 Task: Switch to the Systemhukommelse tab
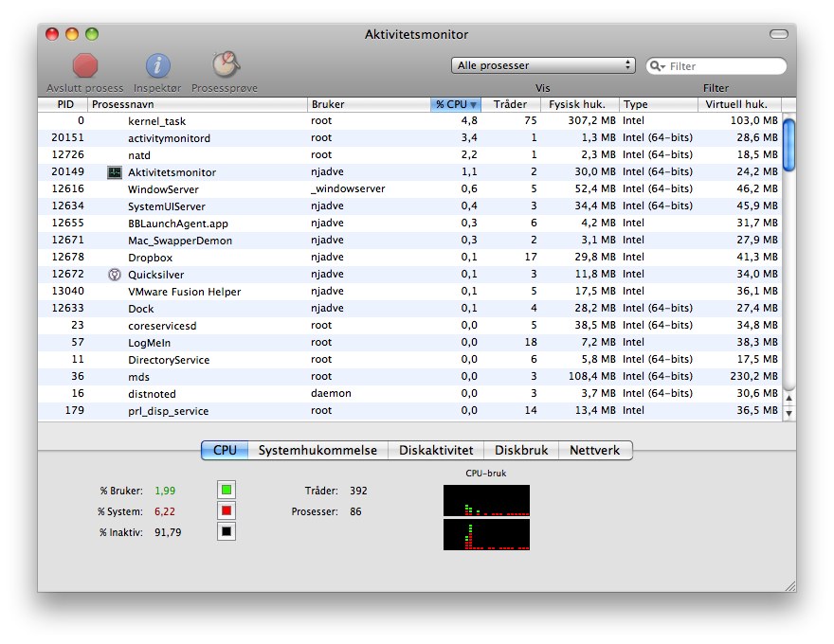(318, 450)
